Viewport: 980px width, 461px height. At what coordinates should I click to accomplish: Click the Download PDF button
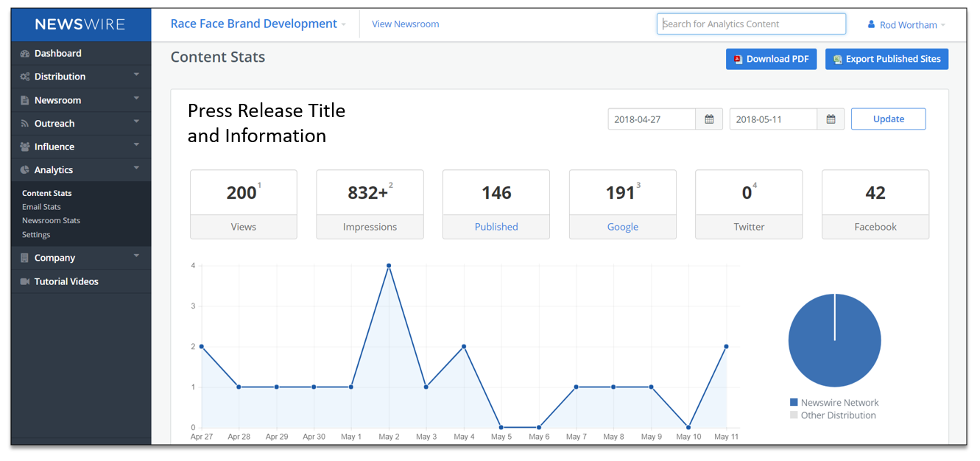[771, 59]
